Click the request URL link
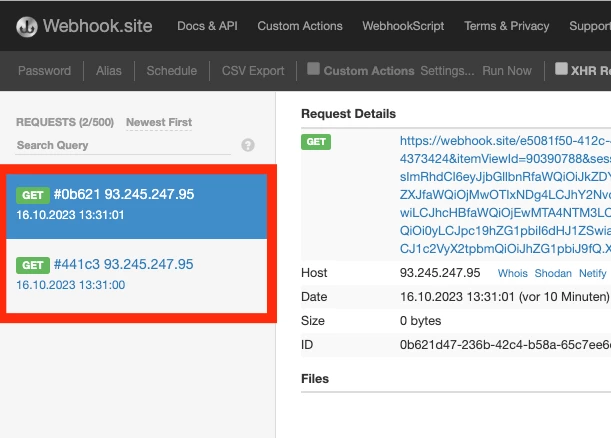611x438 pixels. click(505, 195)
